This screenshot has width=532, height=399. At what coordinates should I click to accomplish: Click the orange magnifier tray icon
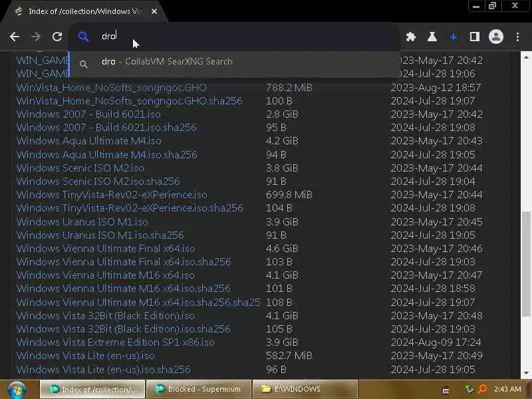[x=481, y=389]
